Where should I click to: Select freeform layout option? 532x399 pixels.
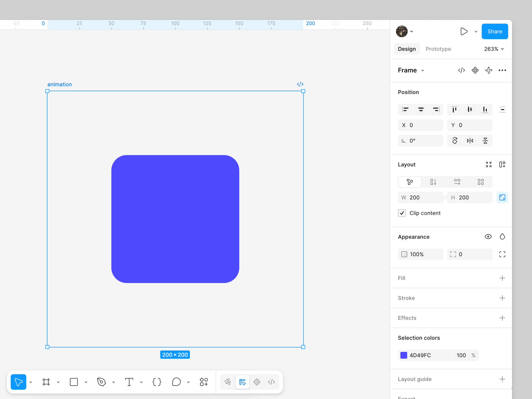click(410, 182)
